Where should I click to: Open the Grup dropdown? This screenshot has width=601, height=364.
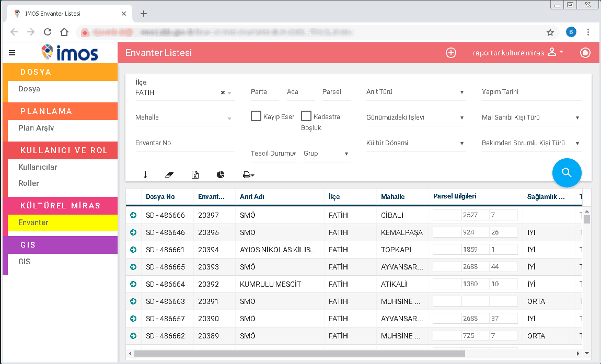pos(327,154)
